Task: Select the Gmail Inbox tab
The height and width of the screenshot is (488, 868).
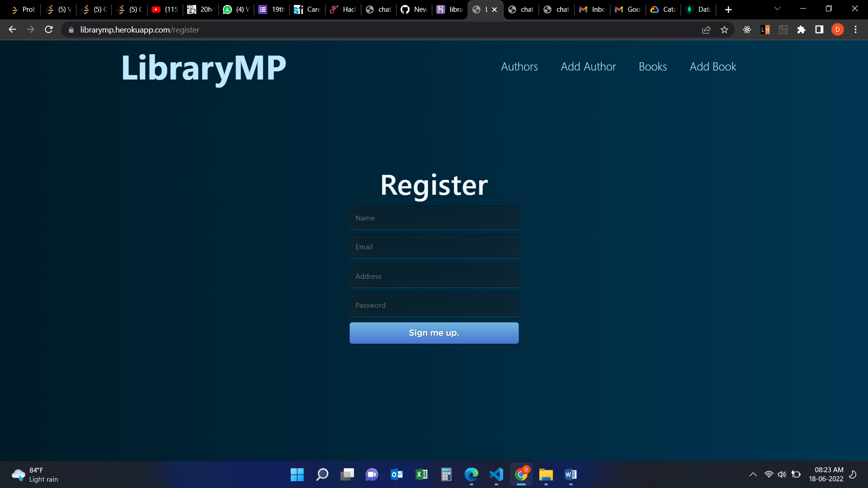Action: 591,9
